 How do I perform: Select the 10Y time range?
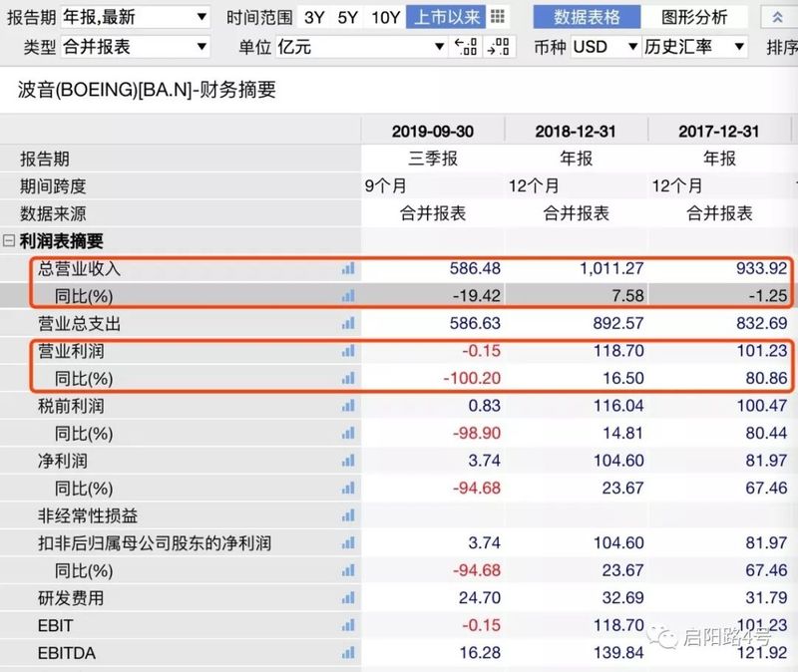[x=386, y=18]
